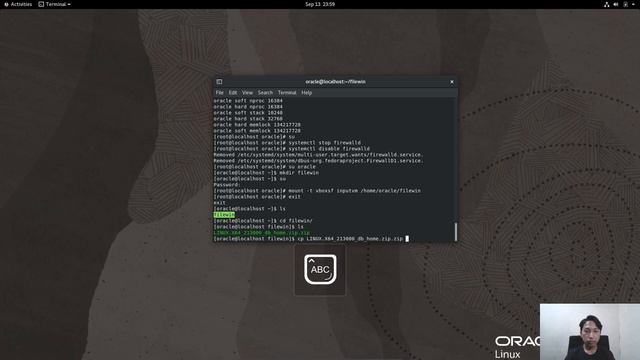Open the clock showing Sep 13 23:59
This screenshot has width=640, height=360.
[x=320, y=4]
